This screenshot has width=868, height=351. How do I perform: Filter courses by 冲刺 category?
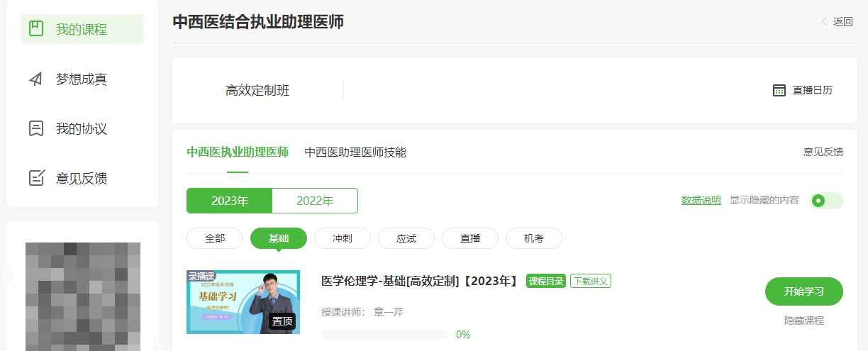[343, 238]
